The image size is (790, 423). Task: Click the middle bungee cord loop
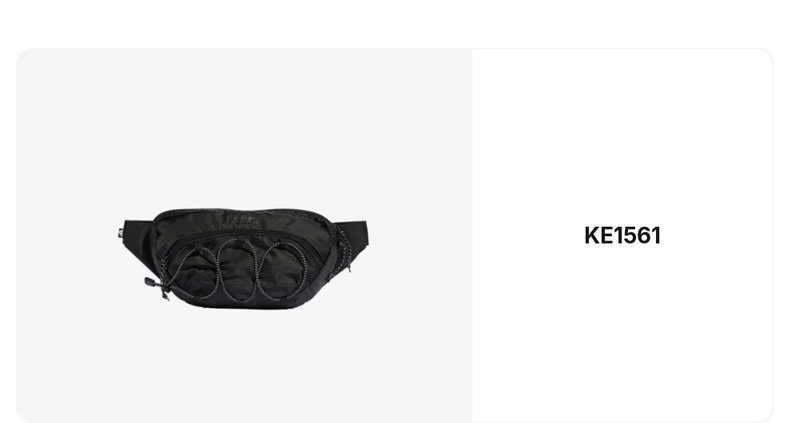237,268
